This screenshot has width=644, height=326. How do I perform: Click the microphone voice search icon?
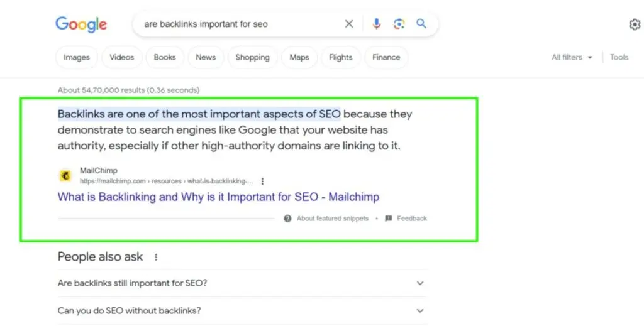(x=377, y=24)
